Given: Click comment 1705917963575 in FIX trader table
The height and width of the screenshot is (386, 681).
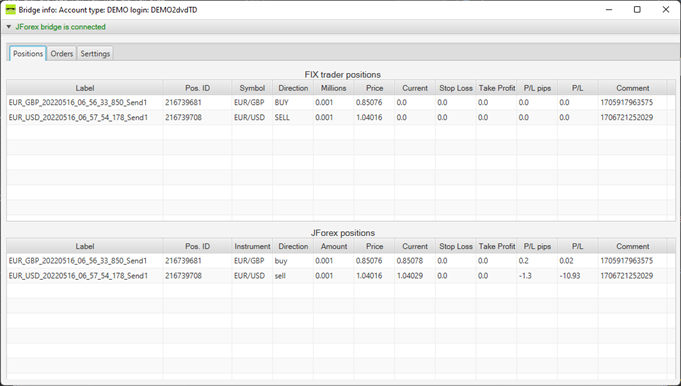Looking at the screenshot, I should point(627,102).
